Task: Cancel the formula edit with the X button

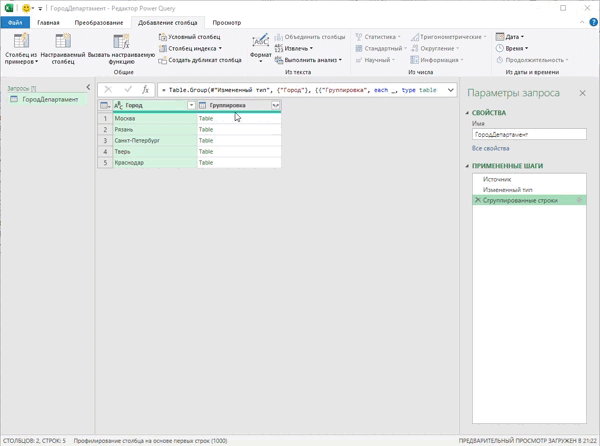Action: click(108, 90)
